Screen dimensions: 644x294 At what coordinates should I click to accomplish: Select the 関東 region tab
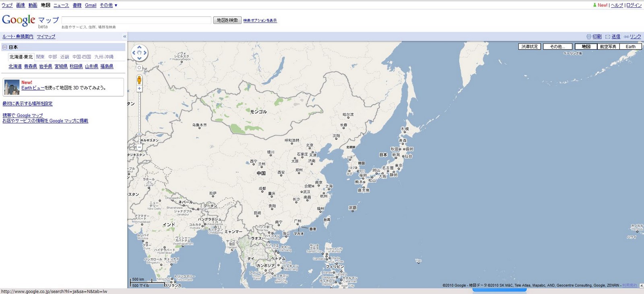point(40,57)
